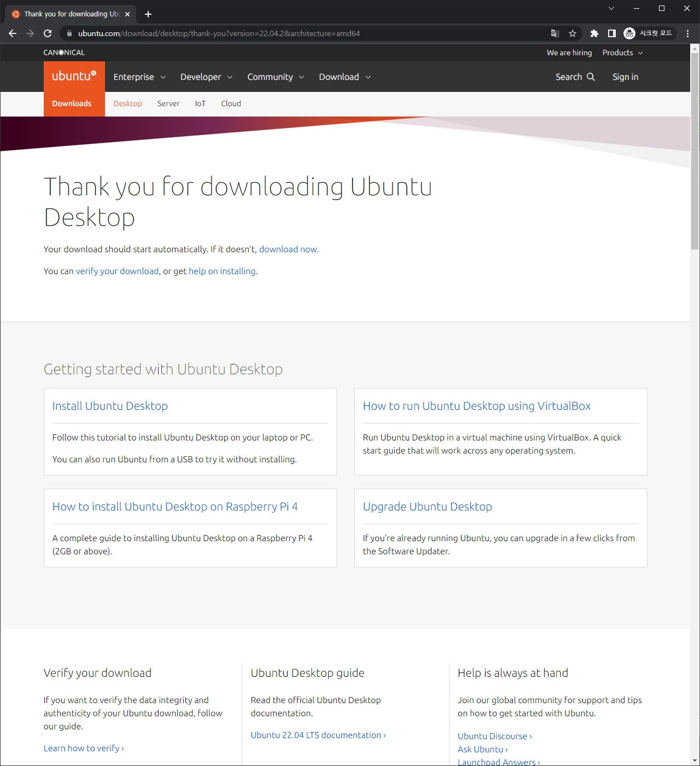Expand the Enterprise dropdown menu
The height and width of the screenshot is (766, 700).
coord(139,77)
